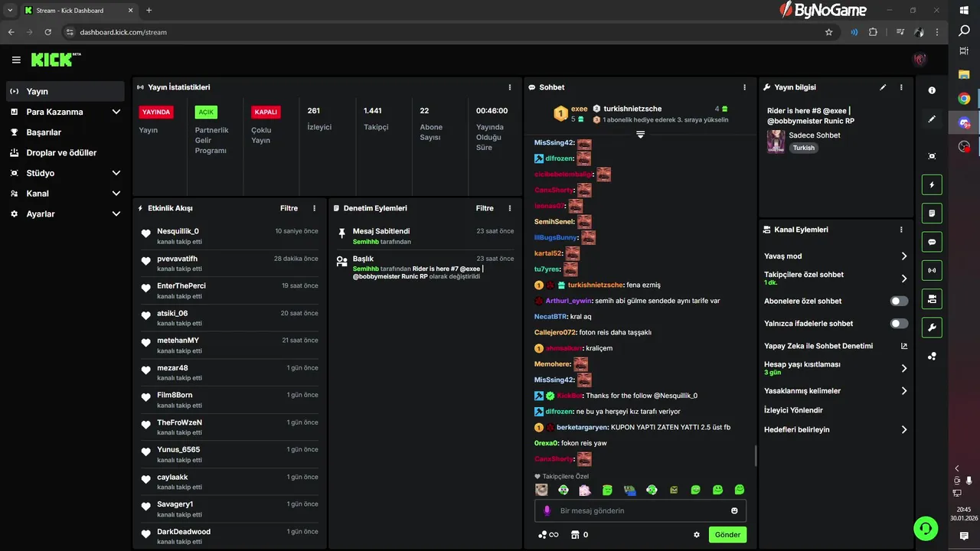Screen dimensions: 980x551
Task: Open Yayın bilgisi panel three-dot menu
Action: click(x=901, y=87)
